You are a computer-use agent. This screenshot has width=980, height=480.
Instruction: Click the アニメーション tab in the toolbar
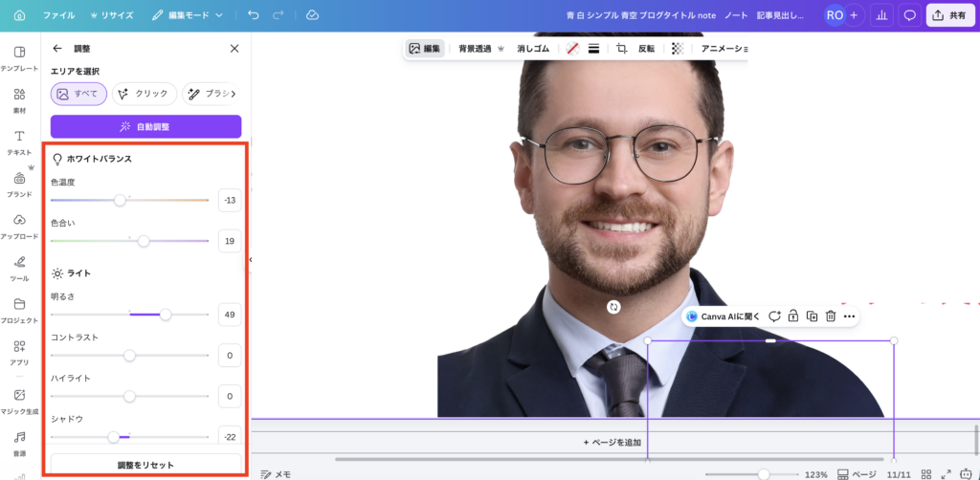point(724,48)
